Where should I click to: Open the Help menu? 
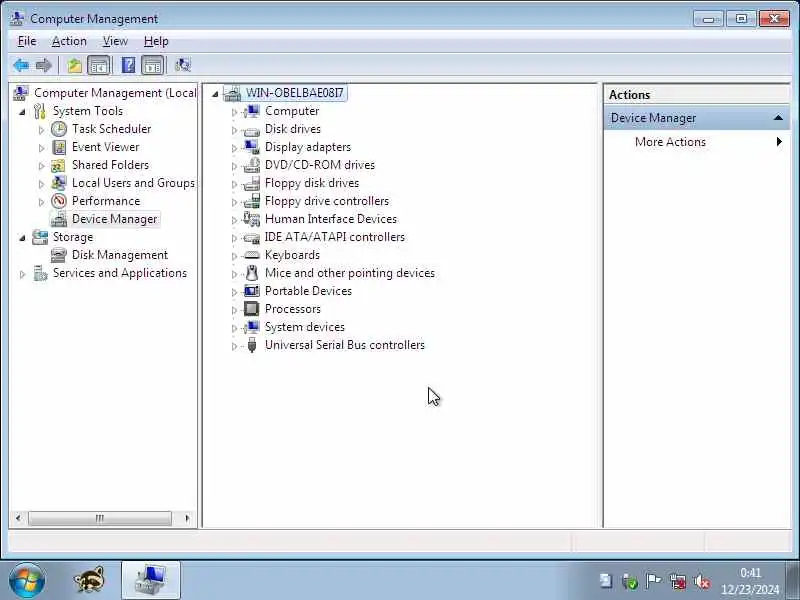pos(156,41)
